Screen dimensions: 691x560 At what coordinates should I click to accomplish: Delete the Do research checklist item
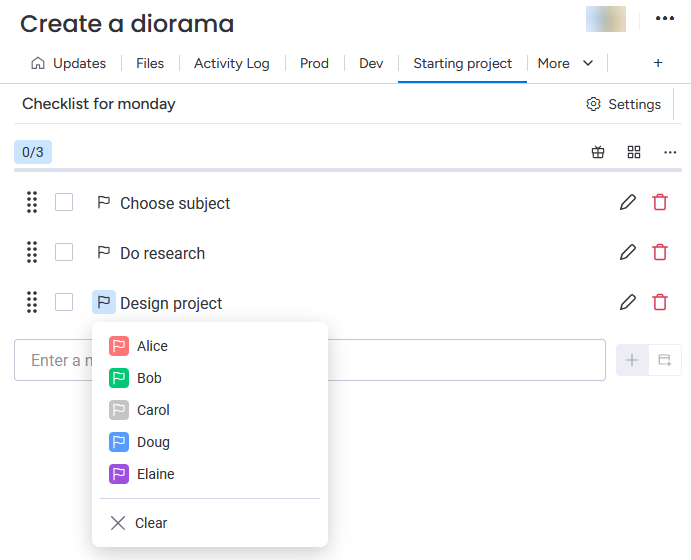pyautogui.click(x=660, y=253)
